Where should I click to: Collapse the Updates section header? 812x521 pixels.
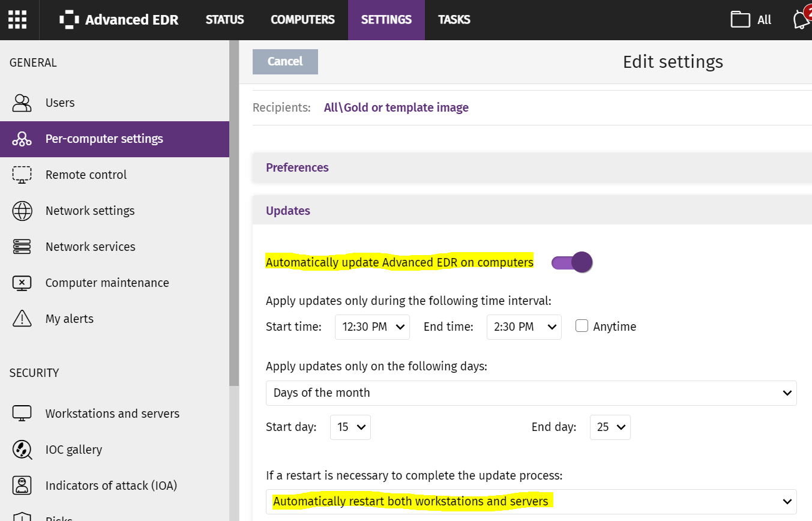point(532,211)
